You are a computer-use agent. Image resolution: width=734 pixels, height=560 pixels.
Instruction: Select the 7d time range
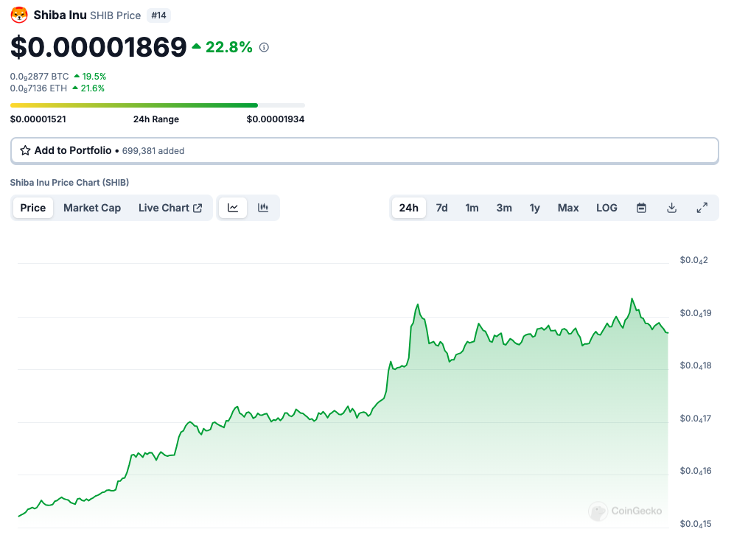(x=442, y=208)
